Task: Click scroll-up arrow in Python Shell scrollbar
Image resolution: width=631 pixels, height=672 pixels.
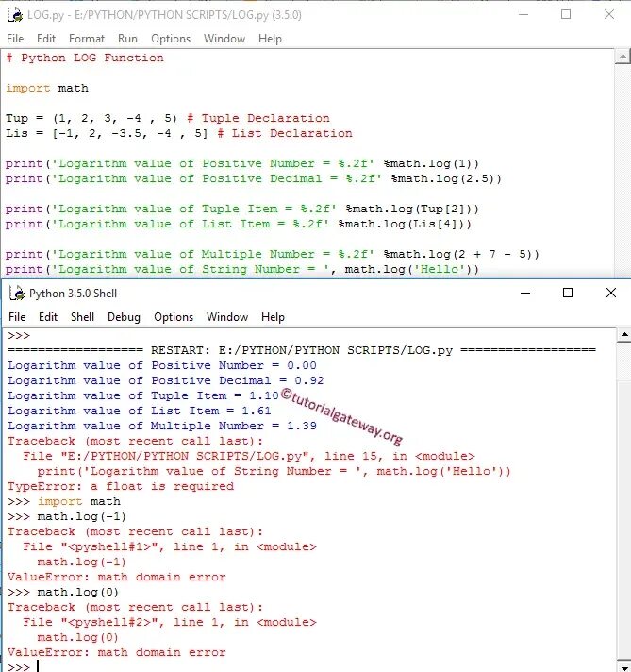Action: click(x=624, y=335)
